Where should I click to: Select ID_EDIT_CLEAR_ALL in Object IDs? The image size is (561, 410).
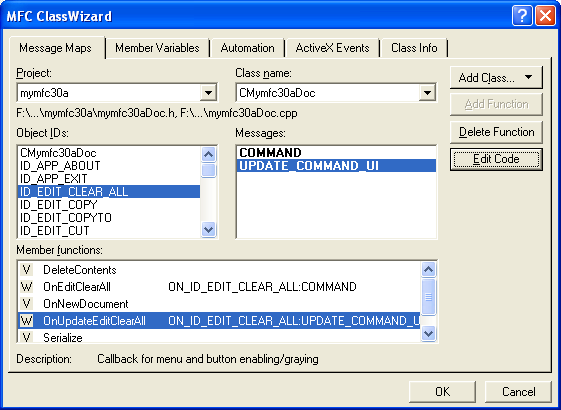[109, 191]
